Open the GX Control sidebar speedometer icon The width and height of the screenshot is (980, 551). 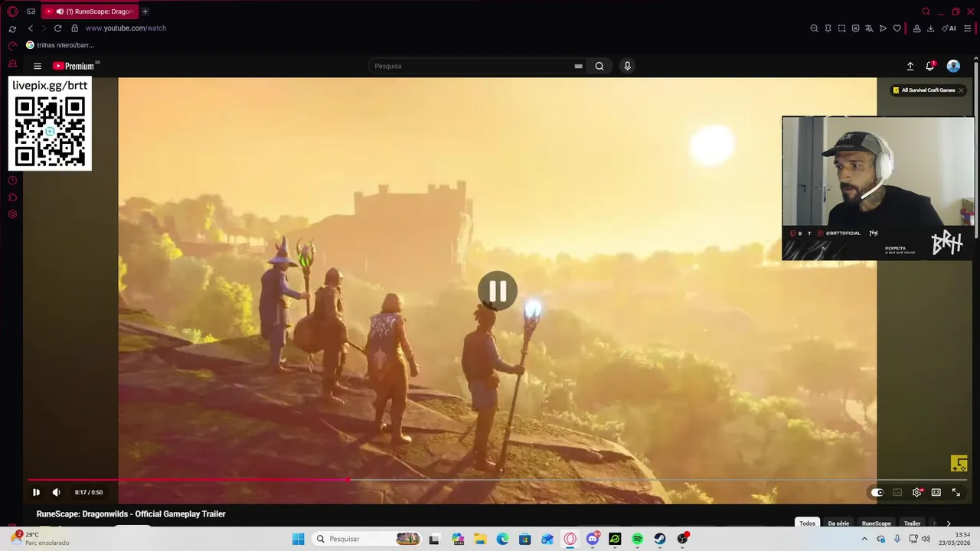12,46
